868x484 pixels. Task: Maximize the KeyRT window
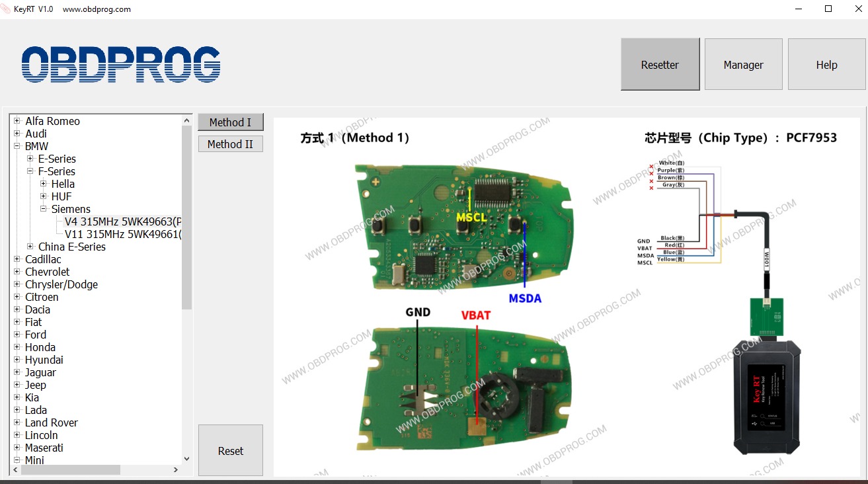pyautogui.click(x=828, y=9)
